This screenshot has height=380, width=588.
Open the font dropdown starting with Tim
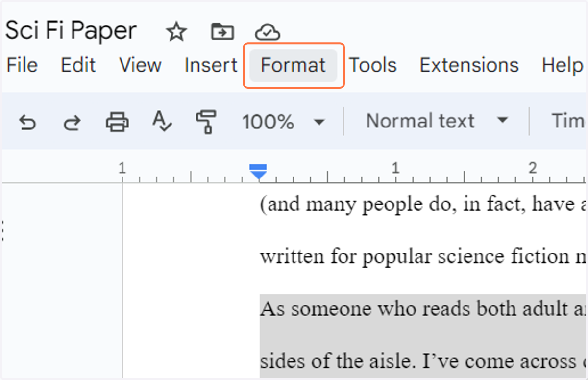coord(568,121)
